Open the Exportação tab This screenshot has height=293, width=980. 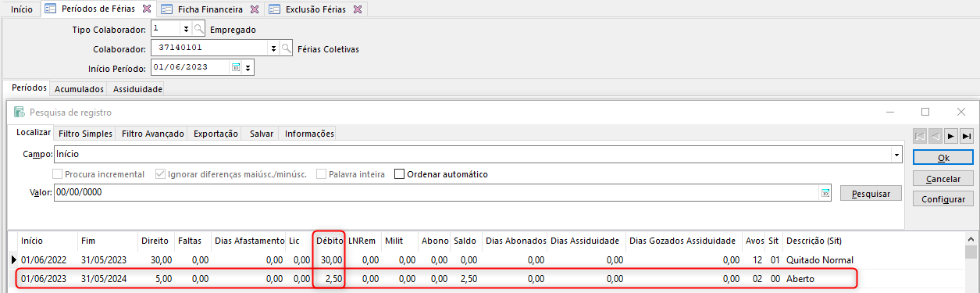click(216, 134)
